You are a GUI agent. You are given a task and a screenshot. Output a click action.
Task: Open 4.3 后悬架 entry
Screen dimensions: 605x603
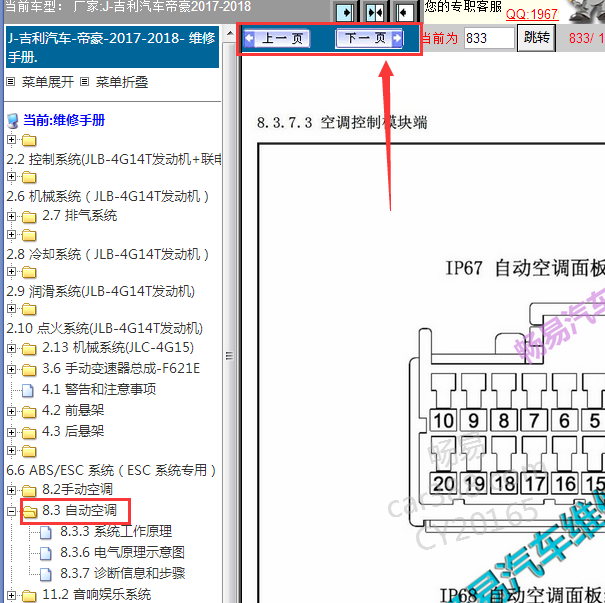[x=73, y=431]
